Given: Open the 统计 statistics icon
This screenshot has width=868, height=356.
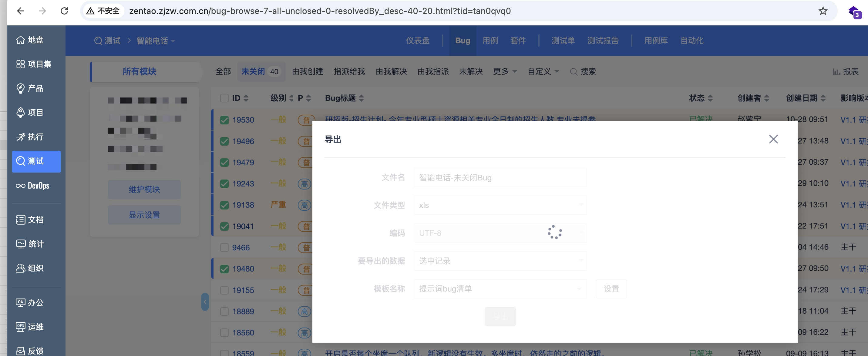Looking at the screenshot, I should (20, 244).
